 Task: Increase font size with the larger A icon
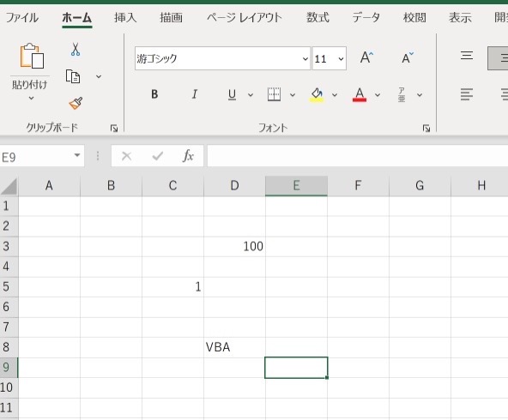[366, 57]
